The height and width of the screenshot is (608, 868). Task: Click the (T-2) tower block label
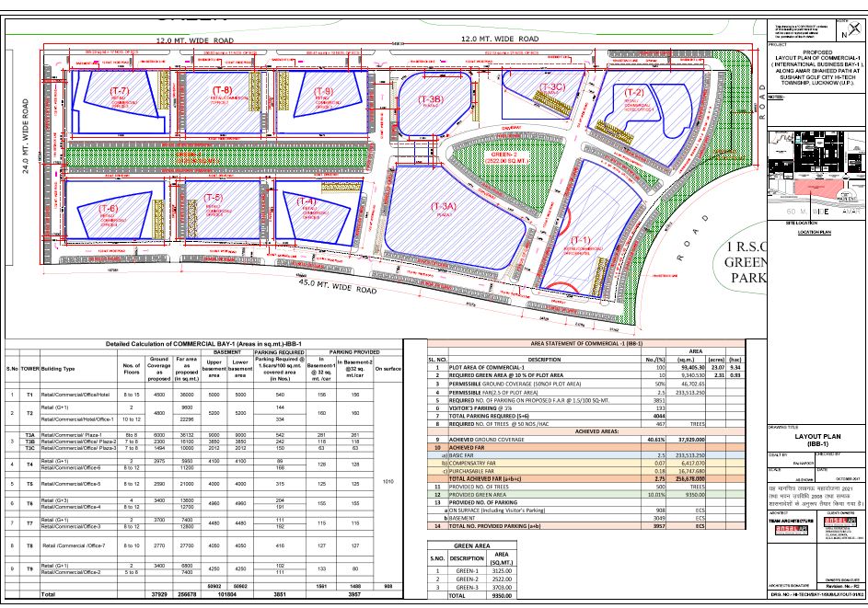coord(633,93)
